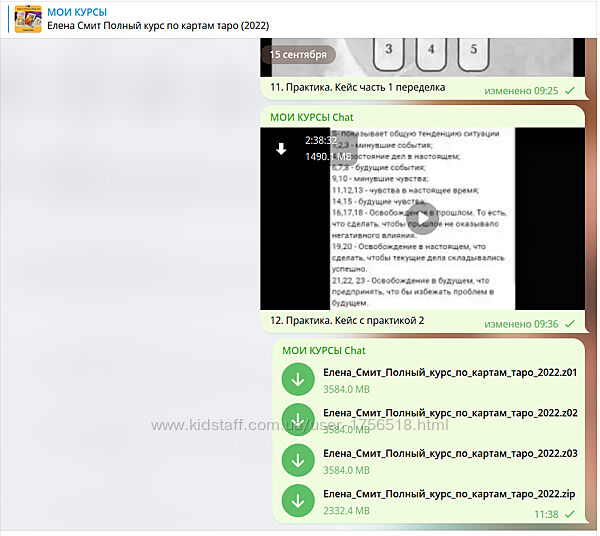Click the read checkmark next to 09:36
The image size is (600, 536).
[x=570, y=323]
